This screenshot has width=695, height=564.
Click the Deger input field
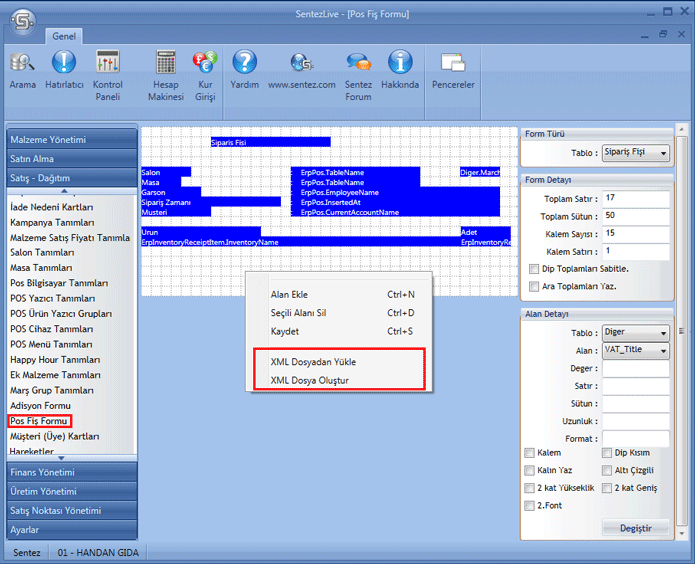click(636, 368)
